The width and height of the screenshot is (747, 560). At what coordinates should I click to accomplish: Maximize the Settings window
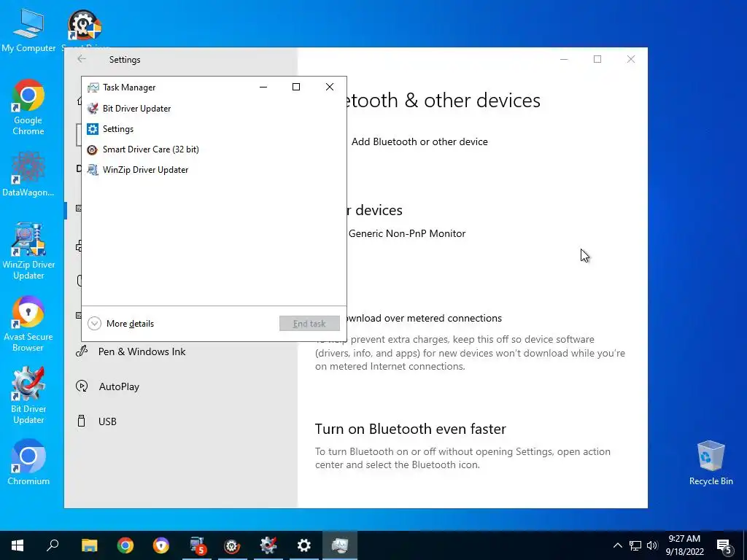click(x=597, y=59)
